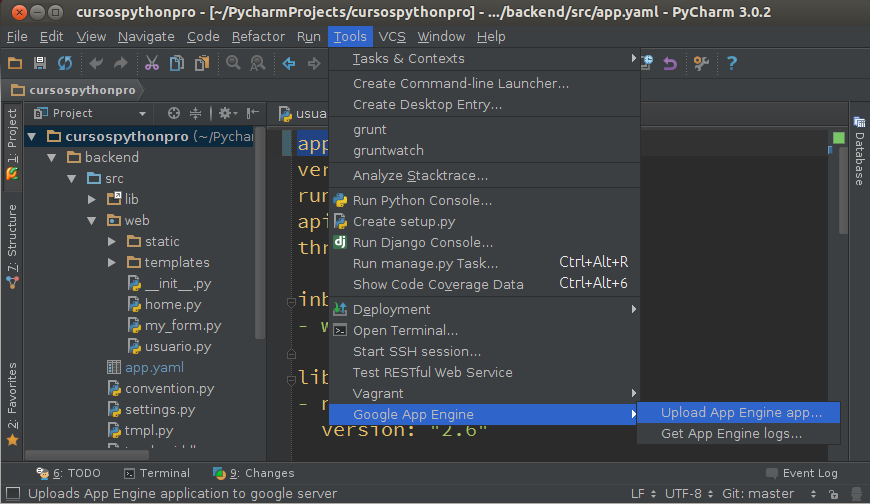Select the gruntwatch external tool
This screenshot has width=870, height=504.
(484, 150)
